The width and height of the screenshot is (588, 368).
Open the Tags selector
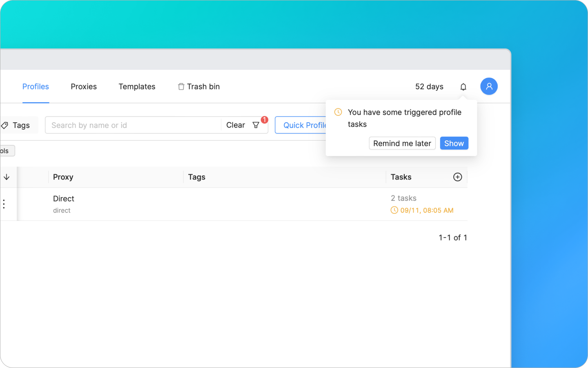[17, 125]
